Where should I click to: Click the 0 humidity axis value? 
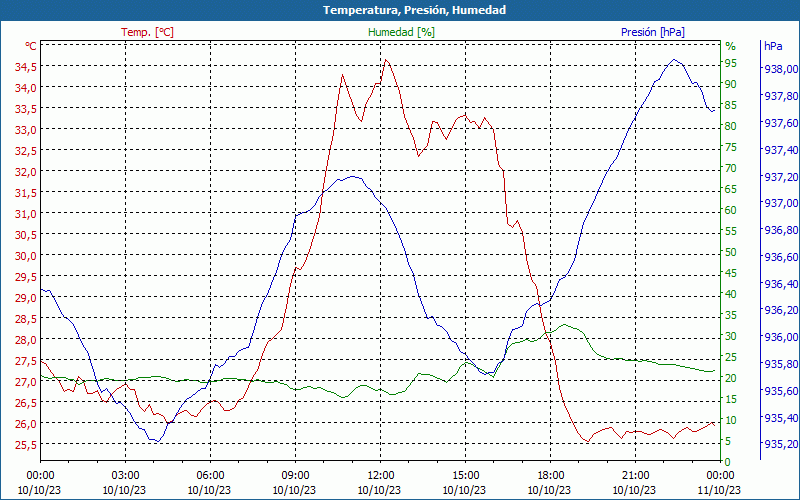(x=728, y=462)
